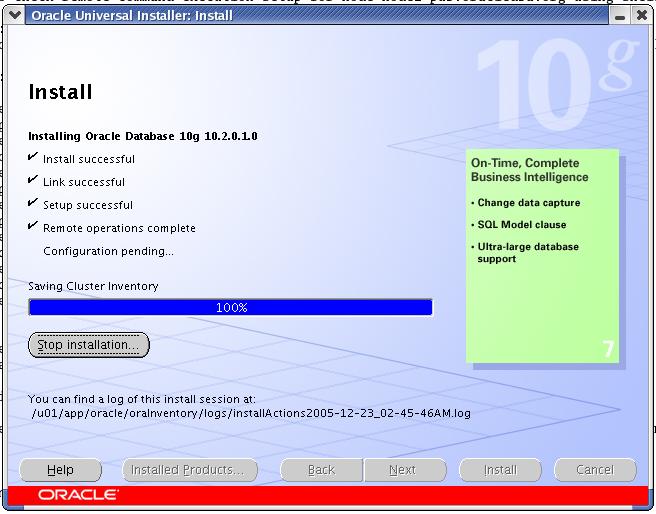Cancel the installation with Cancel button
Image resolution: width=656 pixels, height=514 pixels.
tap(595, 470)
